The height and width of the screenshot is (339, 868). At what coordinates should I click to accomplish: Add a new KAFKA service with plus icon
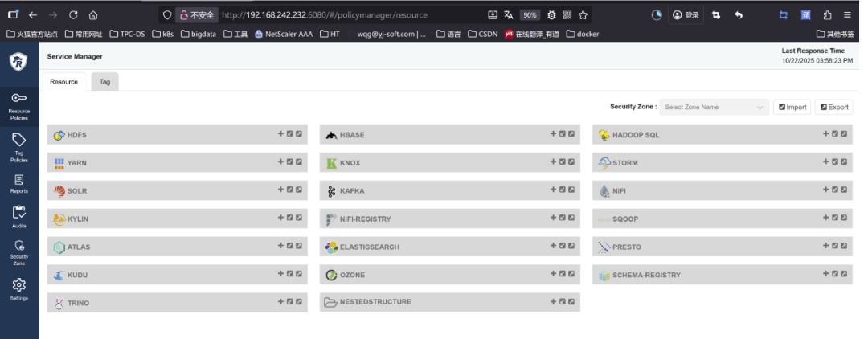553,190
